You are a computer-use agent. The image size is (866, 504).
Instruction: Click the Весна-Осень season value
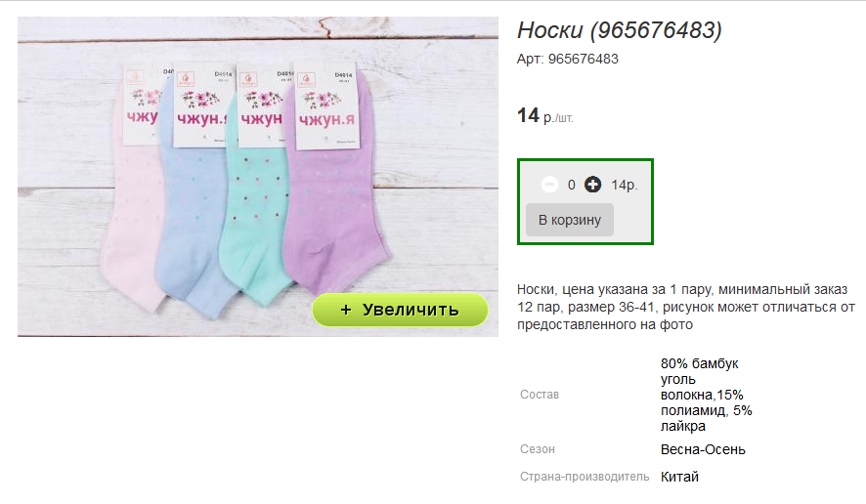[703, 449]
